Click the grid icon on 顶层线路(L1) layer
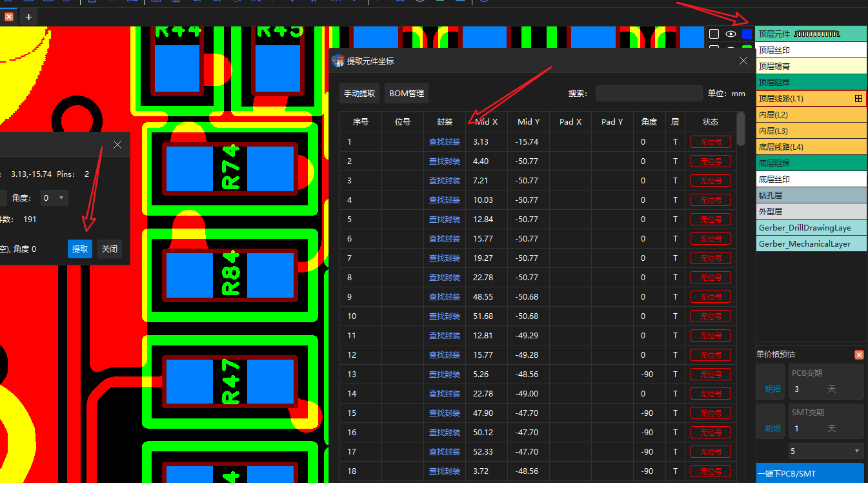 tap(858, 99)
